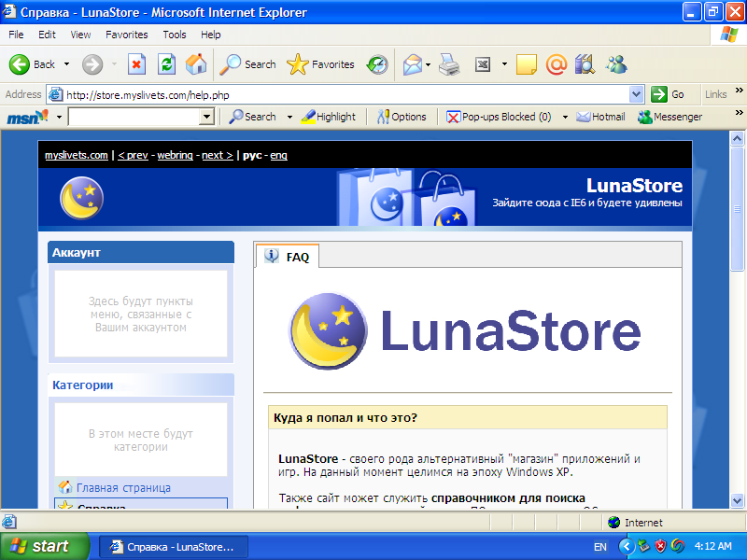
Task: Click Pop-ups Blocked (0) button
Action: 499,117
